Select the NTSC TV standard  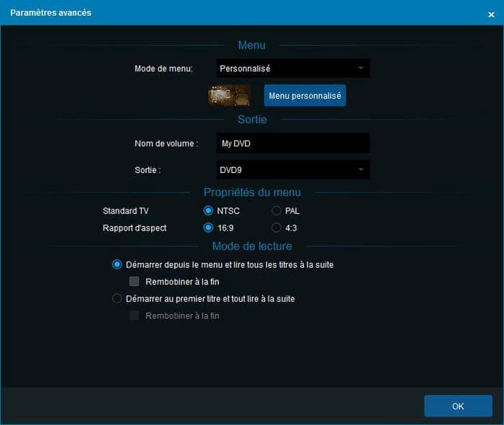(x=208, y=210)
